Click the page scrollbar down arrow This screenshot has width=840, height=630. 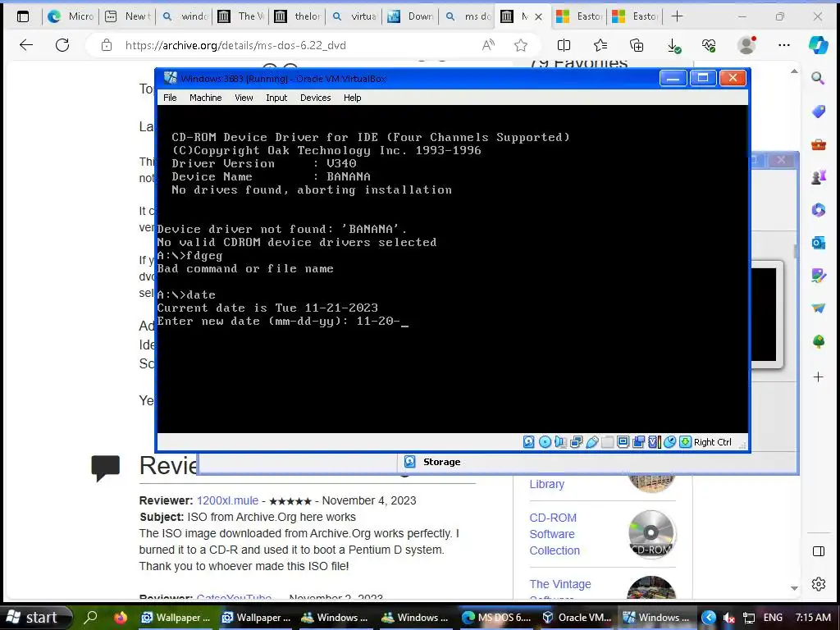coord(794,587)
